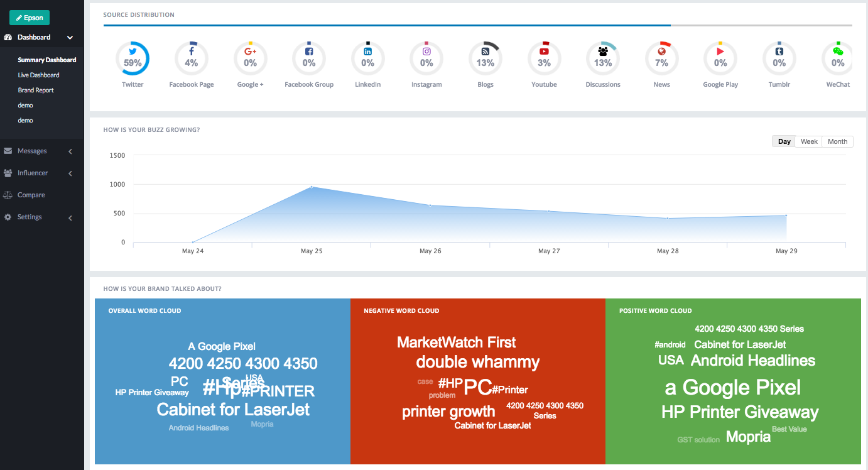868x470 pixels.
Task: Select the Blogs source icon
Action: click(485, 59)
